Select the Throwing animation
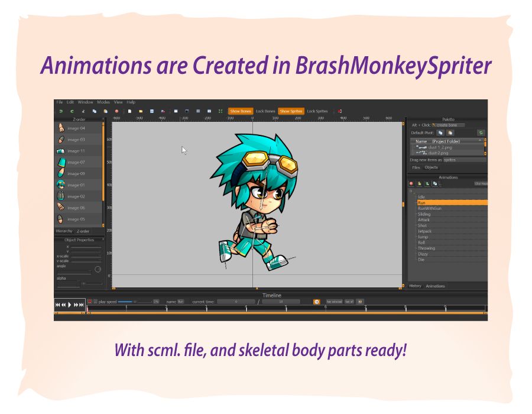This screenshot has height=414, width=532. (x=452, y=248)
